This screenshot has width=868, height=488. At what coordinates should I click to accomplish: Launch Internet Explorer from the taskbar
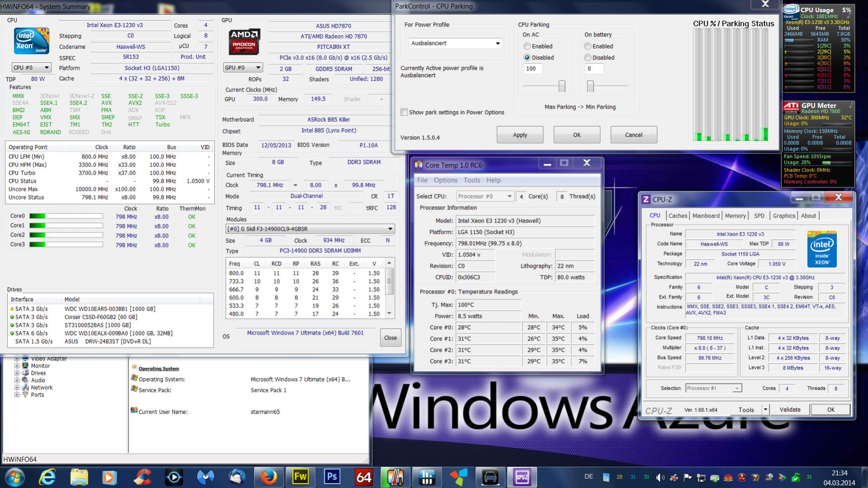[x=47, y=477]
